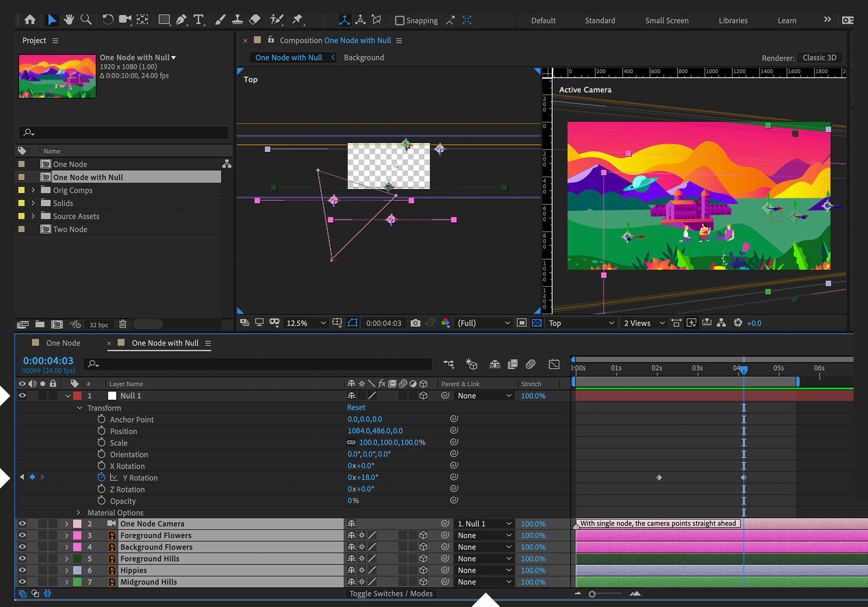Select the Zoom tool
868x607 pixels.
(86, 20)
